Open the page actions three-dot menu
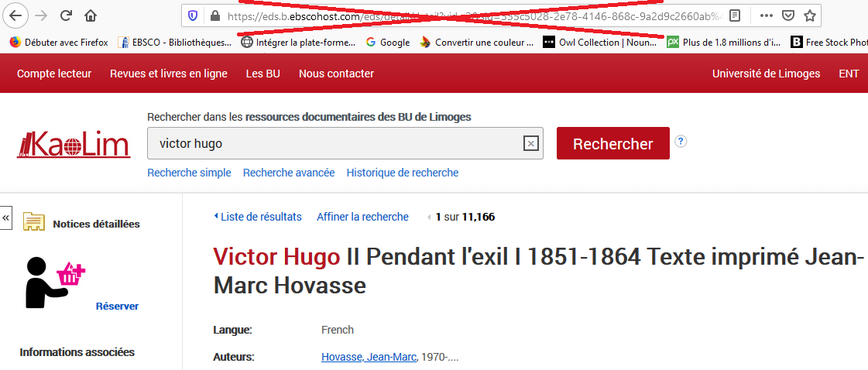This screenshot has width=868, height=370. [766, 15]
